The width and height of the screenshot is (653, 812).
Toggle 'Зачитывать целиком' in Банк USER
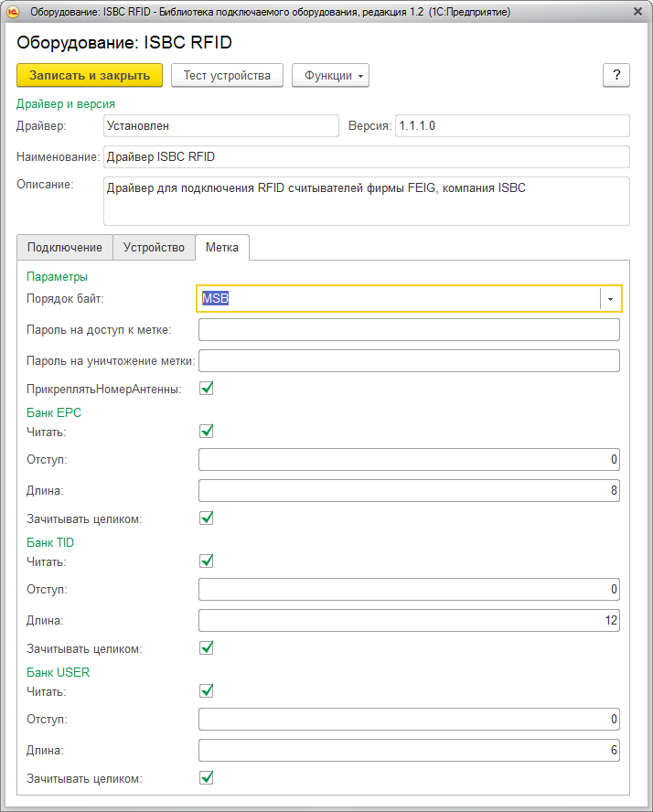pos(207,778)
